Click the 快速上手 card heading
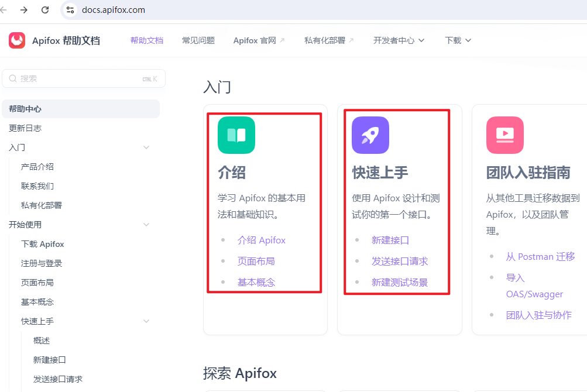The width and height of the screenshot is (587, 392). pyautogui.click(x=380, y=173)
